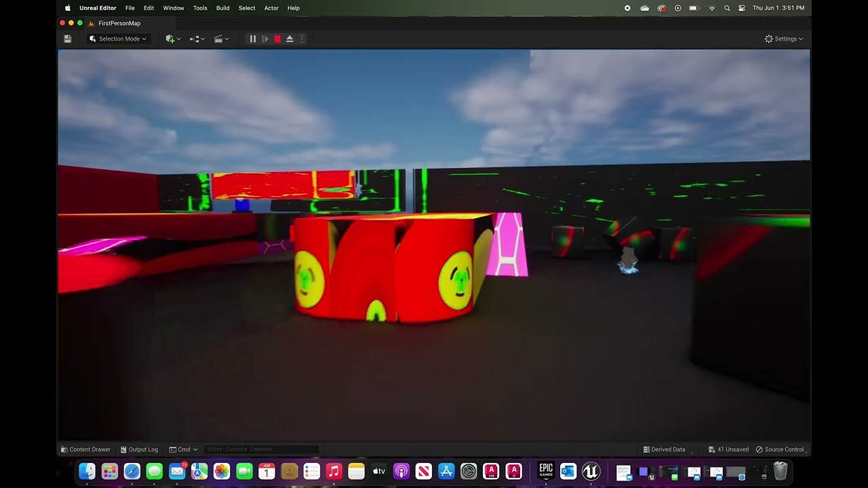This screenshot has height=488, width=868.
Task: Expand the Cinematics dropdown
Action: [x=221, y=39]
